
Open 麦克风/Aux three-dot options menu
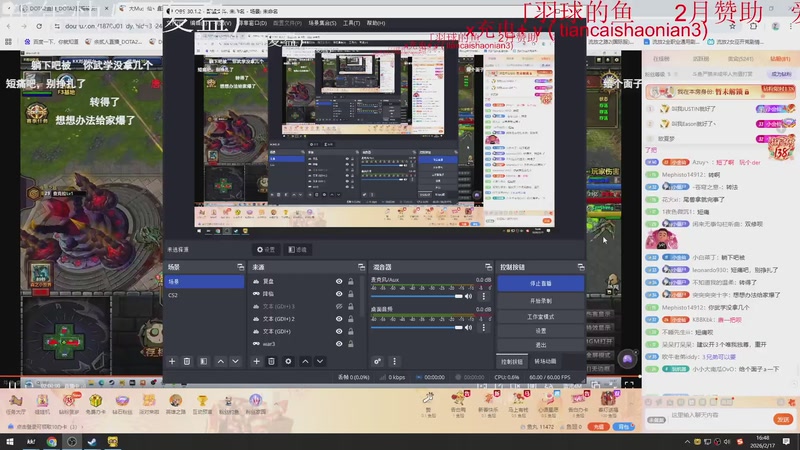coord(484,296)
